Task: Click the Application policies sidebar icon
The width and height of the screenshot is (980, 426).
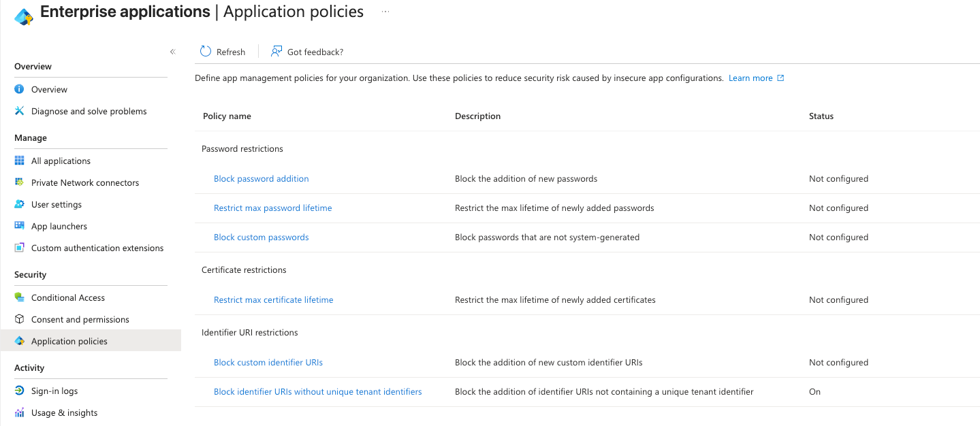Action: click(x=19, y=341)
